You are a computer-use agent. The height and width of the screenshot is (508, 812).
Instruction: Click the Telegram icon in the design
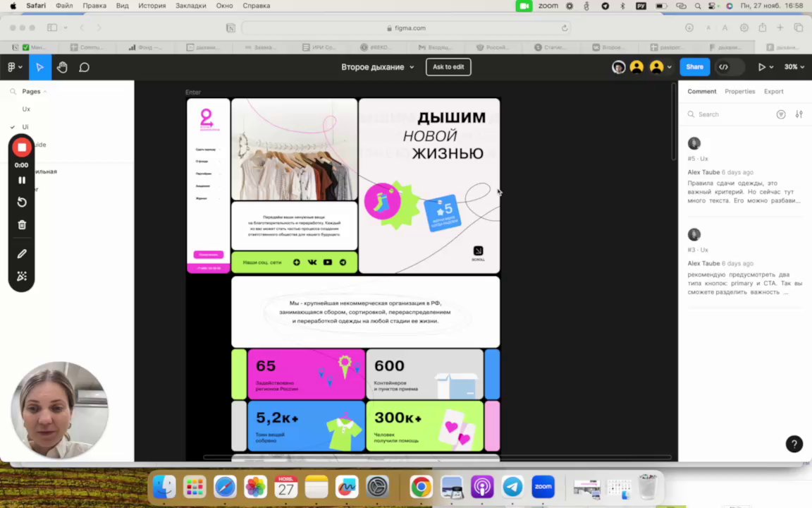click(343, 262)
